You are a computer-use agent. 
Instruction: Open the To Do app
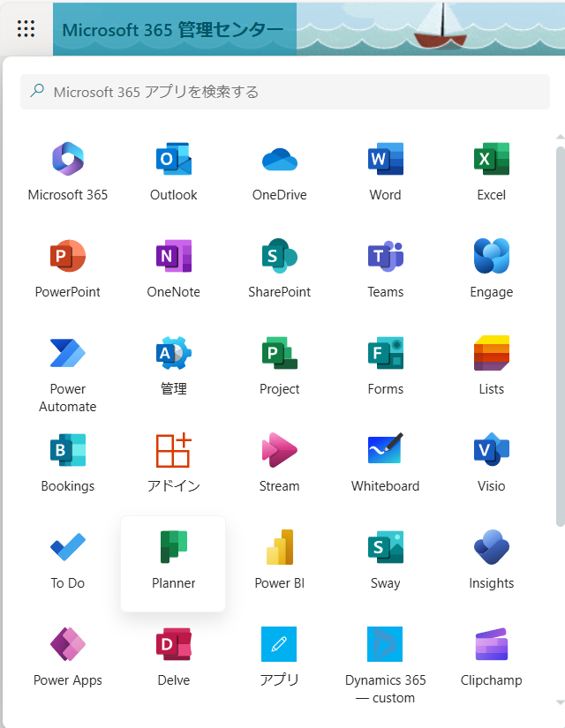tap(68, 560)
